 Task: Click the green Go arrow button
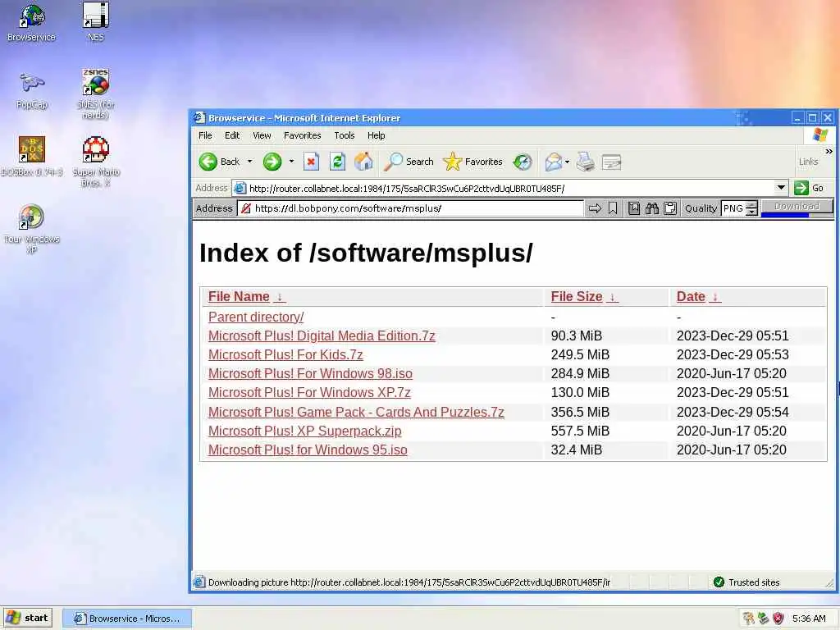click(801, 188)
